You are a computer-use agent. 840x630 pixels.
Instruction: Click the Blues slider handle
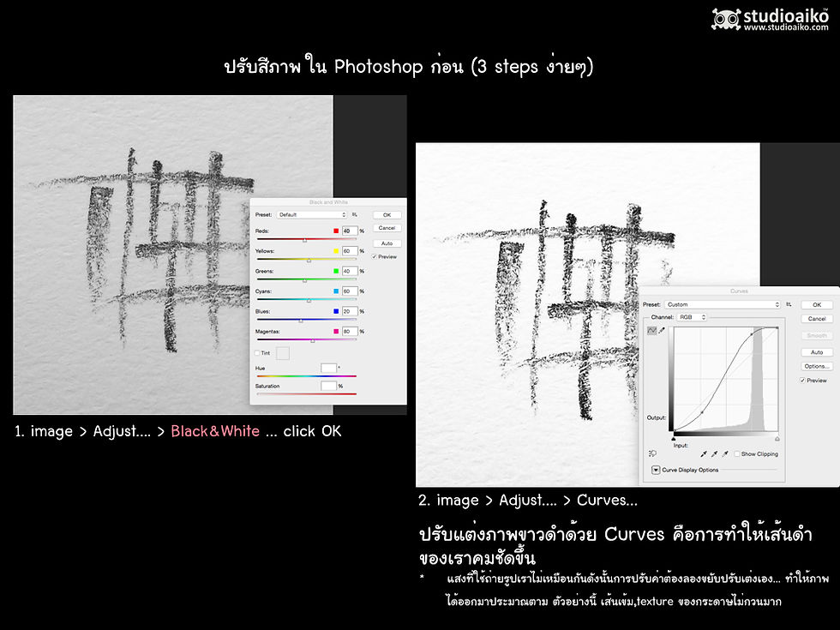coord(301,321)
